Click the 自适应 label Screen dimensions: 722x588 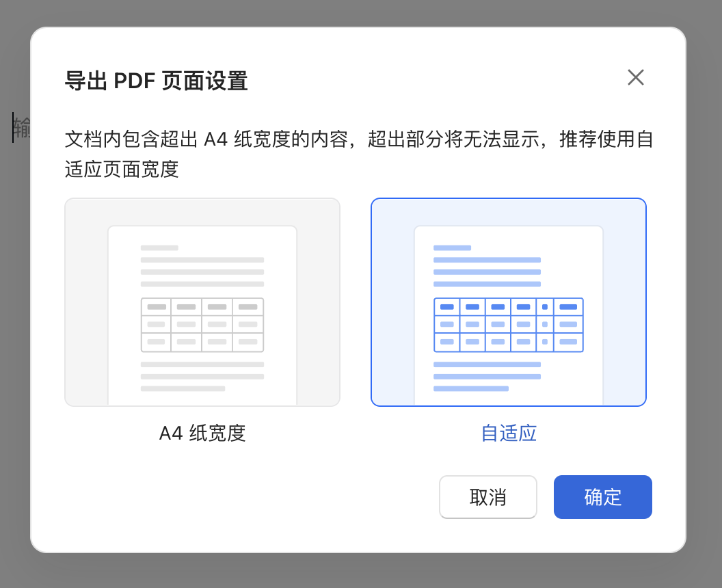pyautogui.click(x=509, y=433)
